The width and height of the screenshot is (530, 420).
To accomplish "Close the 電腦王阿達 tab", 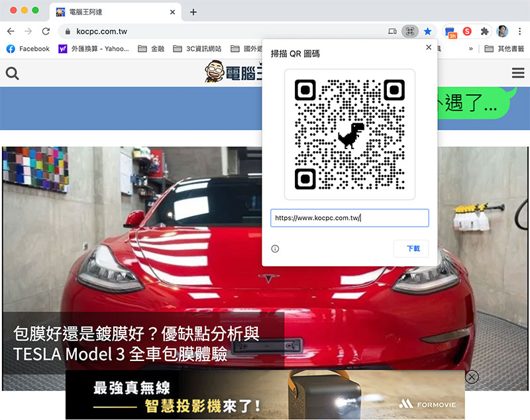I will [x=172, y=12].
